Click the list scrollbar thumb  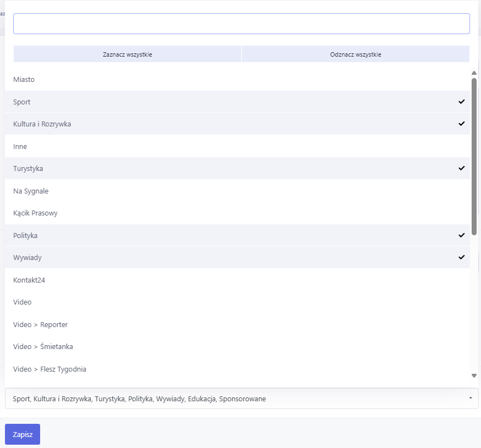(474, 157)
